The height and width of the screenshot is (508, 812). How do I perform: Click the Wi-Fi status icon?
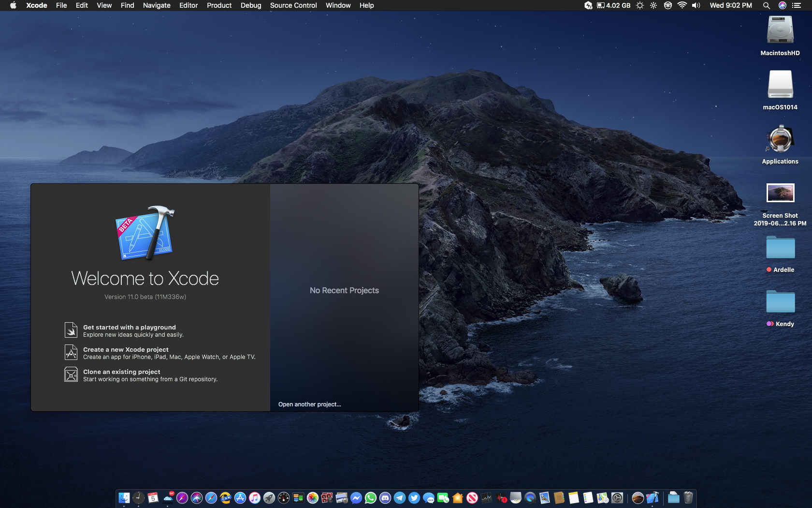682,5
